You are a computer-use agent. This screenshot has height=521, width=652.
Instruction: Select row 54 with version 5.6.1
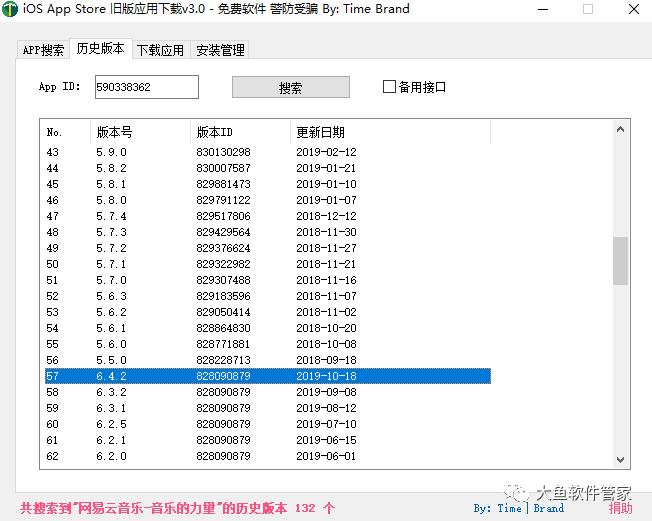[x=268, y=328]
